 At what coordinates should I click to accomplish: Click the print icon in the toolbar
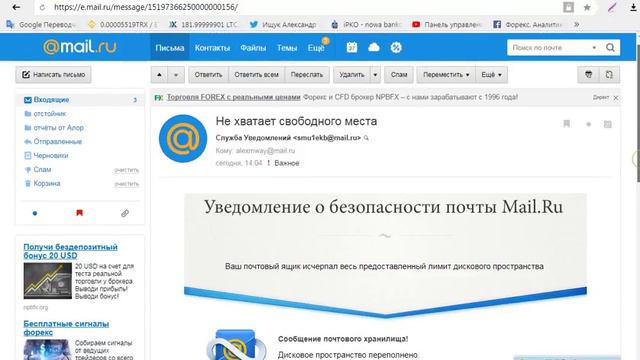[x=588, y=75]
